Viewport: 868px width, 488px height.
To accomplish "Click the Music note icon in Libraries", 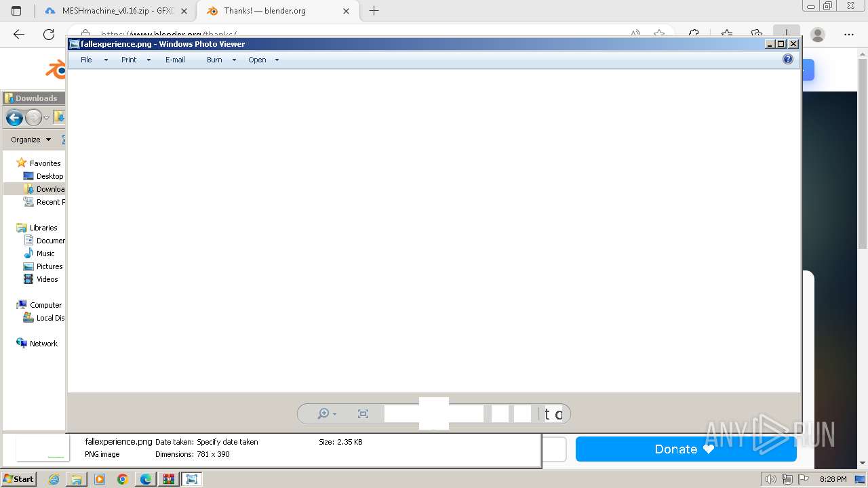I will pos(28,253).
